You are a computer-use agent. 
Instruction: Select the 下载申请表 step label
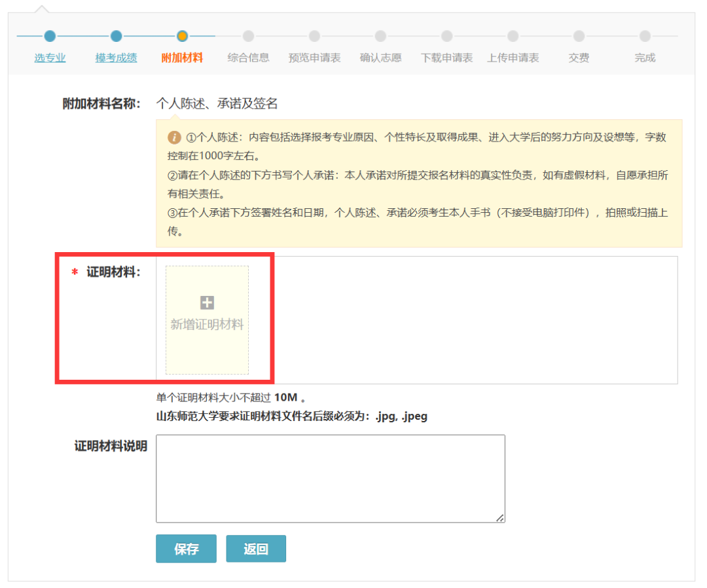[x=446, y=58]
